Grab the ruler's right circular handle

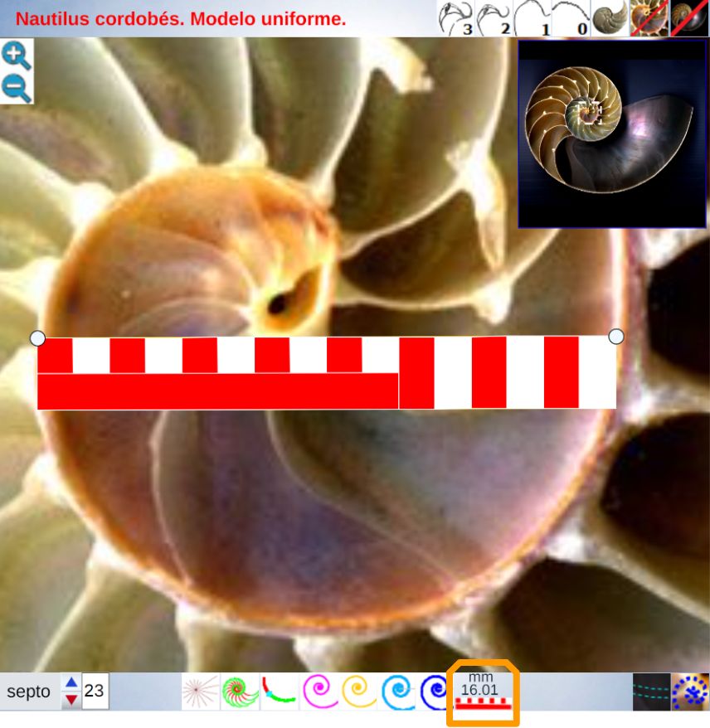[615, 337]
